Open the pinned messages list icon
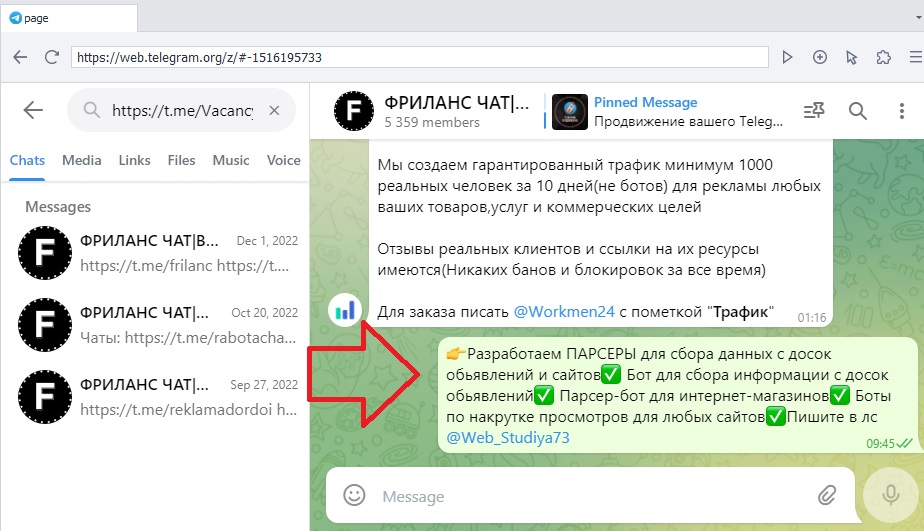The height and width of the screenshot is (531, 924). [x=814, y=110]
